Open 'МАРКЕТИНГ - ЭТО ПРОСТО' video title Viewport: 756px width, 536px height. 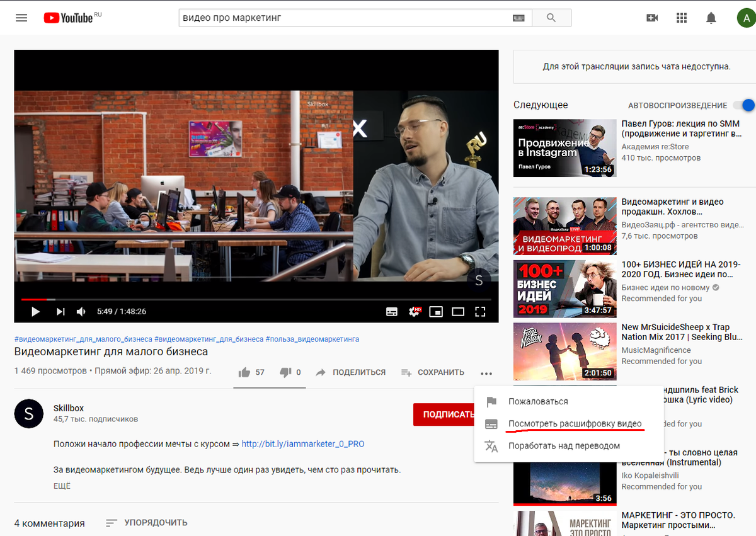(x=678, y=520)
